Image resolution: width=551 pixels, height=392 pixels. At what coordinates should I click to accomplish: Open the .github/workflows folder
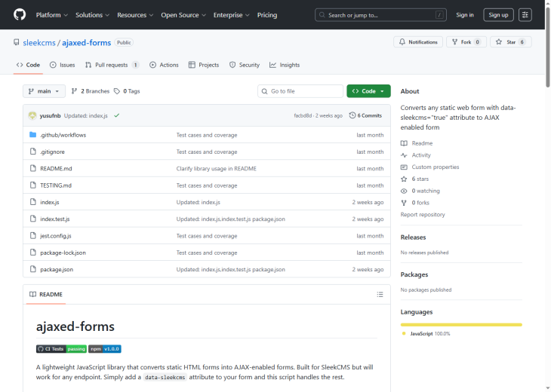pos(63,135)
